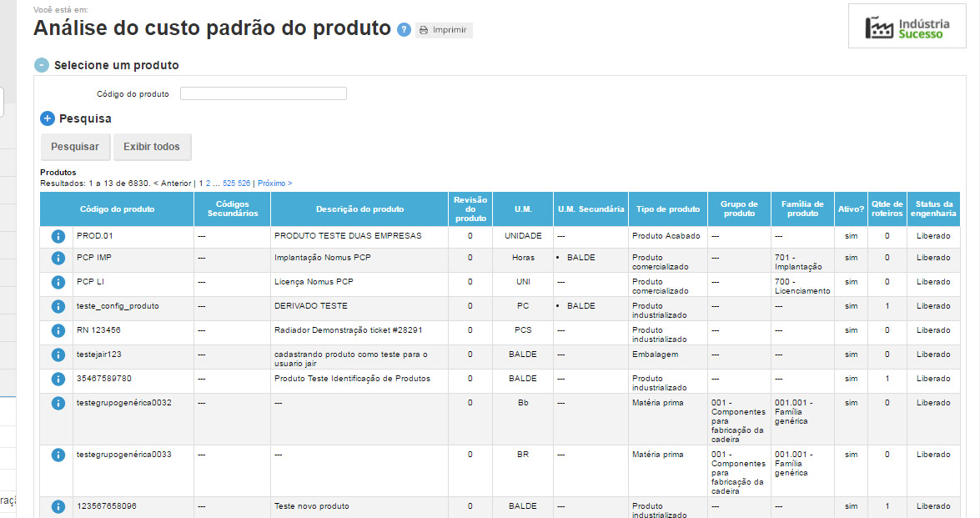Open info icon for testejair123

(58, 355)
